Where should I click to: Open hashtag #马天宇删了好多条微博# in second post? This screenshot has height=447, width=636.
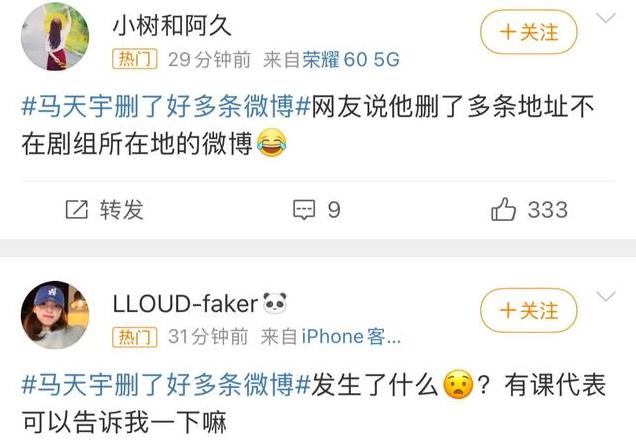[166, 385]
